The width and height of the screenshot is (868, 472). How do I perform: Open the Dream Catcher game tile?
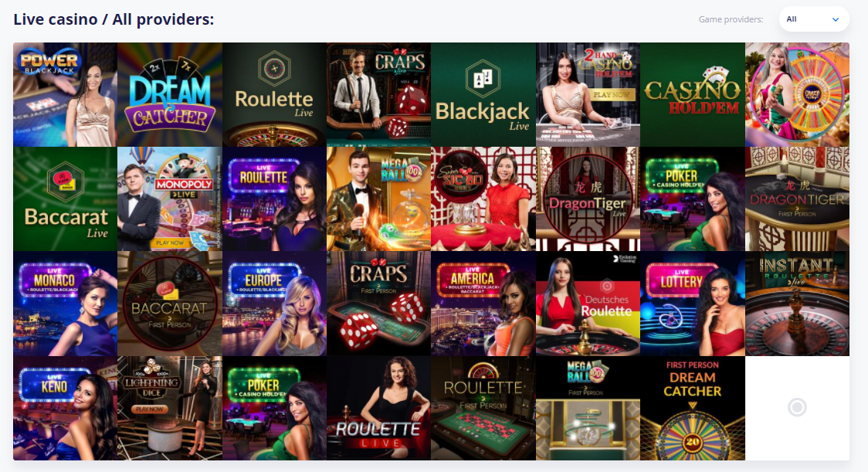pyautogui.click(x=170, y=95)
